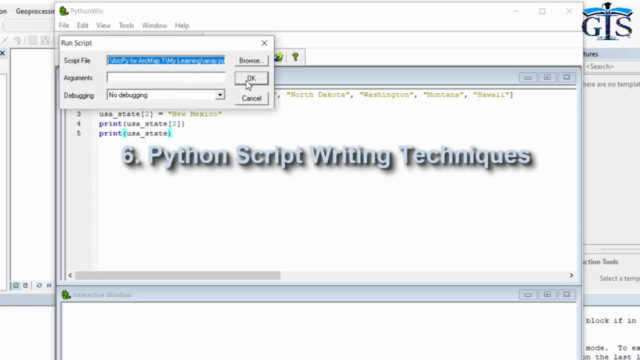Click ArcMap Refresh view icon
640x360 pixels.
[39, 285]
